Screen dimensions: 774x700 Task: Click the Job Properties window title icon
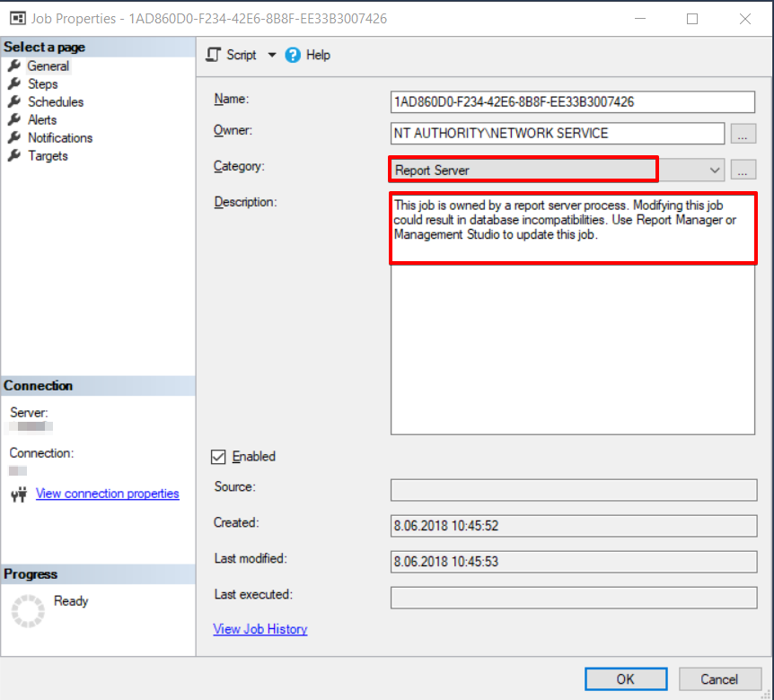pyautogui.click(x=18, y=18)
